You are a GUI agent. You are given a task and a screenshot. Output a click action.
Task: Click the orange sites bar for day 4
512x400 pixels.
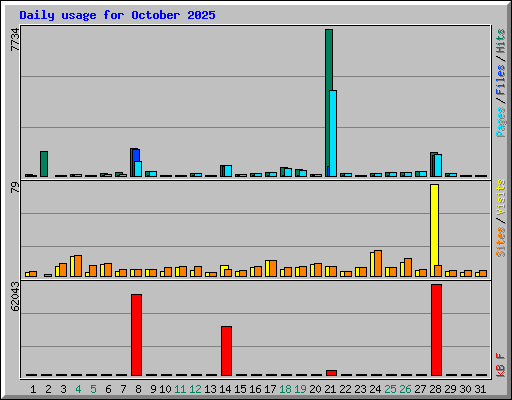[x=78, y=266]
